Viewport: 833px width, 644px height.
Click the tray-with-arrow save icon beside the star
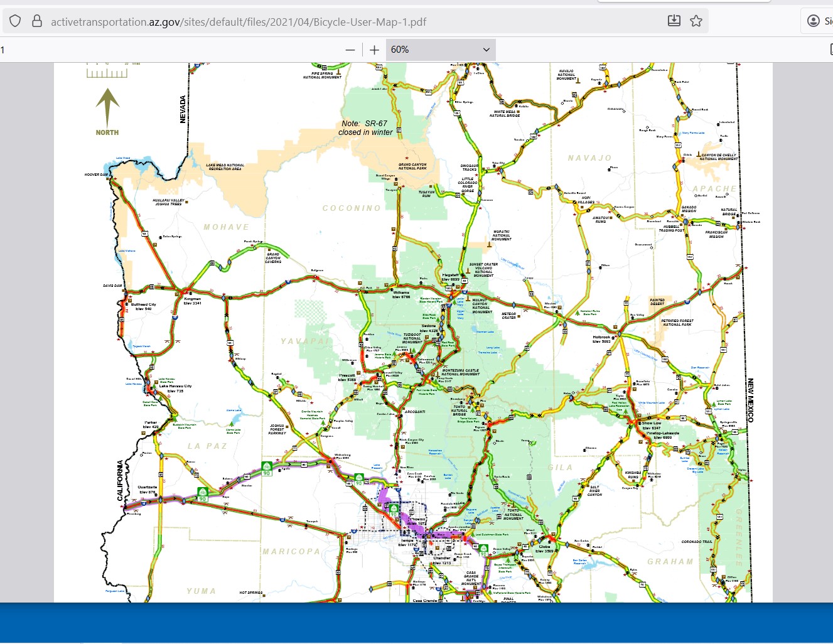(674, 21)
